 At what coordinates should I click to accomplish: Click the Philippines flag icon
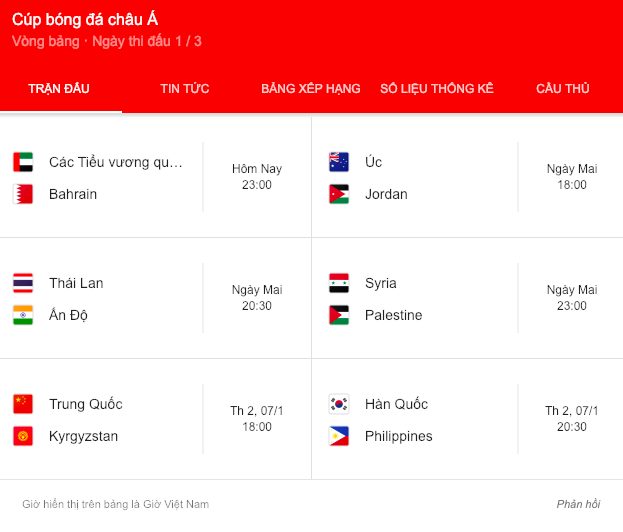tap(339, 436)
